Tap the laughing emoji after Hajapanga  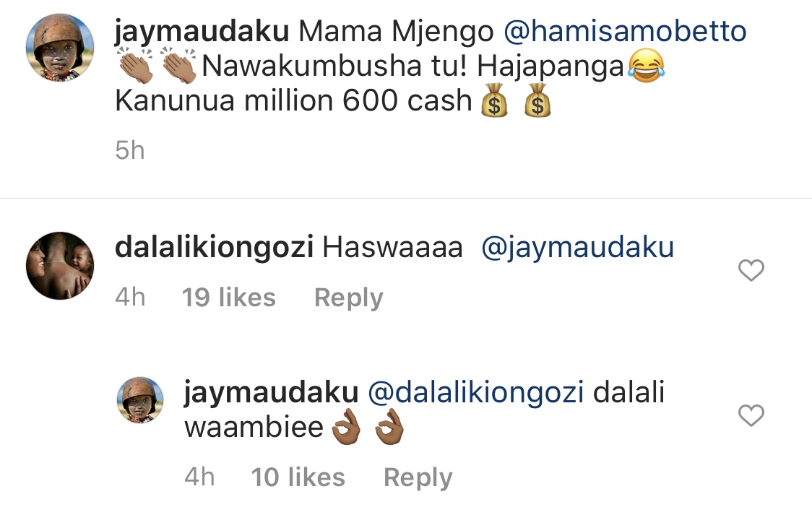[x=647, y=66]
